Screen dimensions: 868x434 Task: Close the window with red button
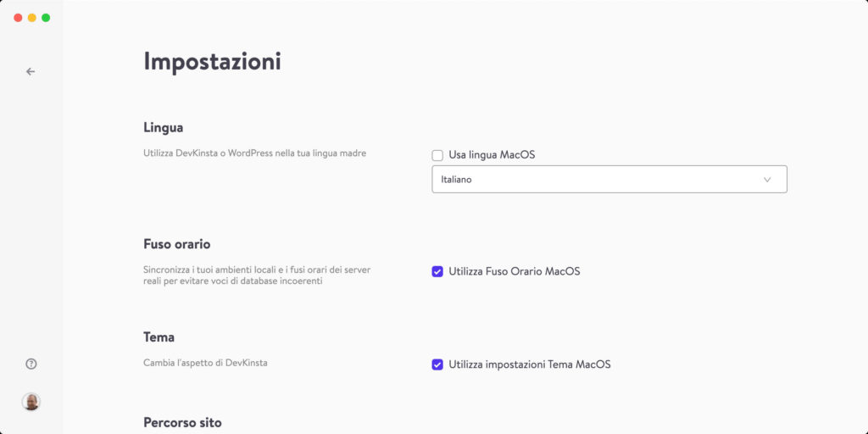pyautogui.click(x=18, y=18)
